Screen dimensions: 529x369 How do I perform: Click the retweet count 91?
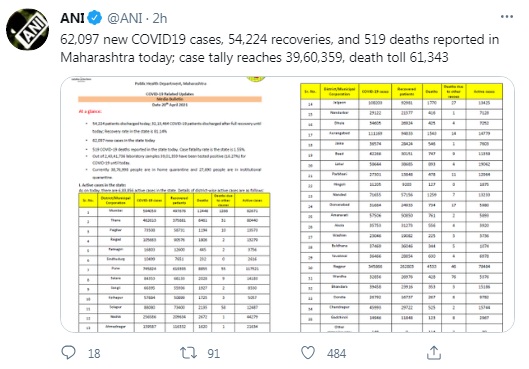tap(214, 353)
